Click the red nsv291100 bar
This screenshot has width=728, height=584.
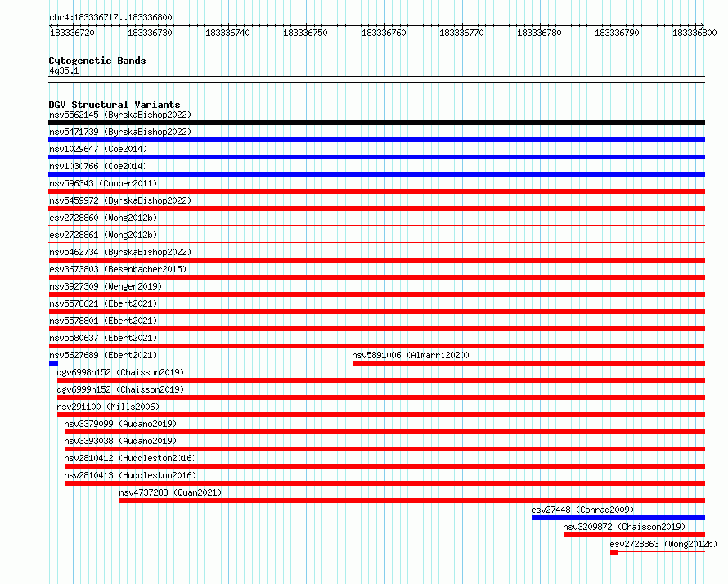[381, 415]
